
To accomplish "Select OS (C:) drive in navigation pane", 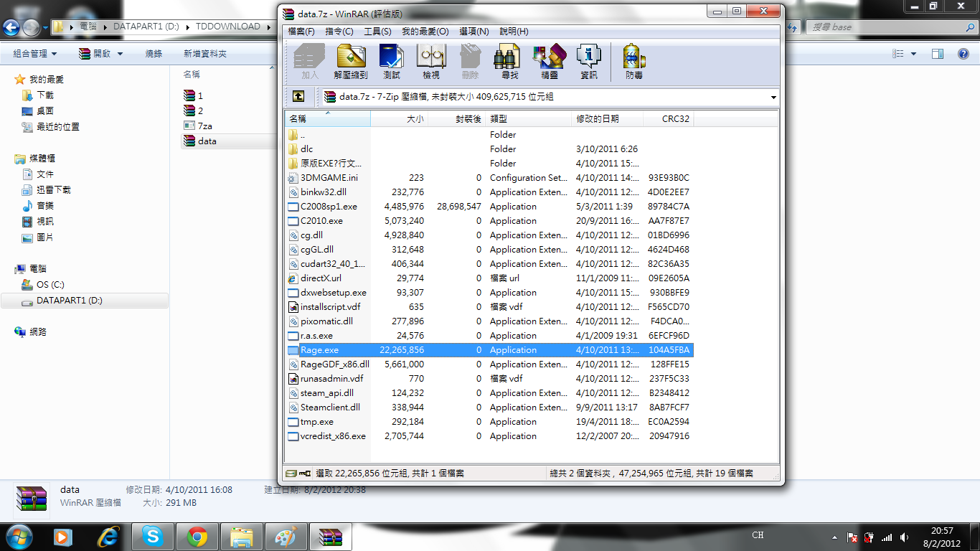I will click(x=50, y=285).
